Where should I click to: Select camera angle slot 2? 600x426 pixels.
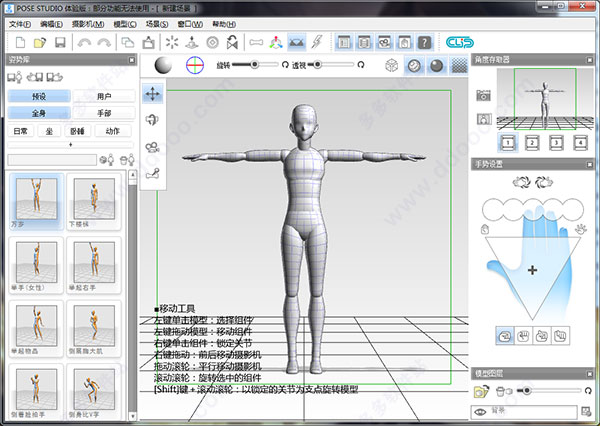[x=532, y=143]
